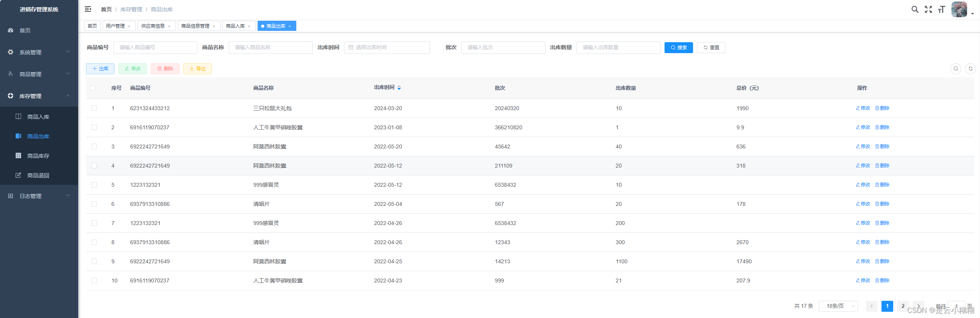Open the user avatar menu
980x318 pixels.
[x=959, y=9]
